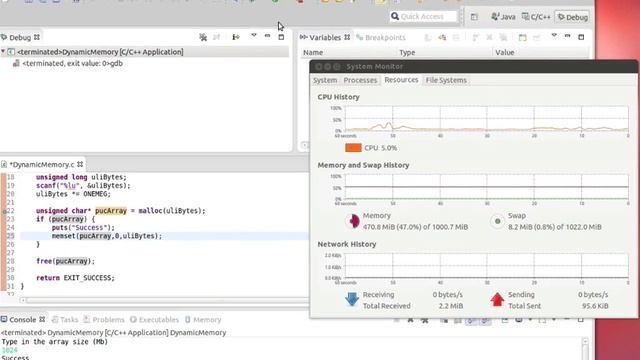Click the Quick Access search field
Viewport: 640px width, 360px height.
tap(423, 16)
